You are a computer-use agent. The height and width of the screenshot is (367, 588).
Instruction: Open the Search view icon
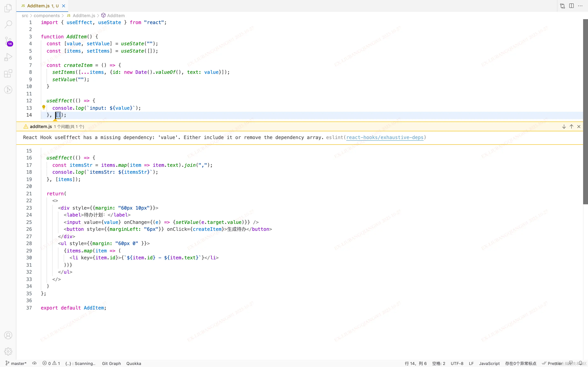pyautogui.click(x=8, y=24)
